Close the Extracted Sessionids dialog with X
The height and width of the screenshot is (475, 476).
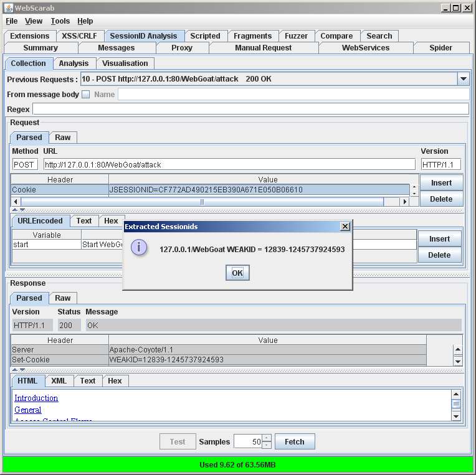345,227
